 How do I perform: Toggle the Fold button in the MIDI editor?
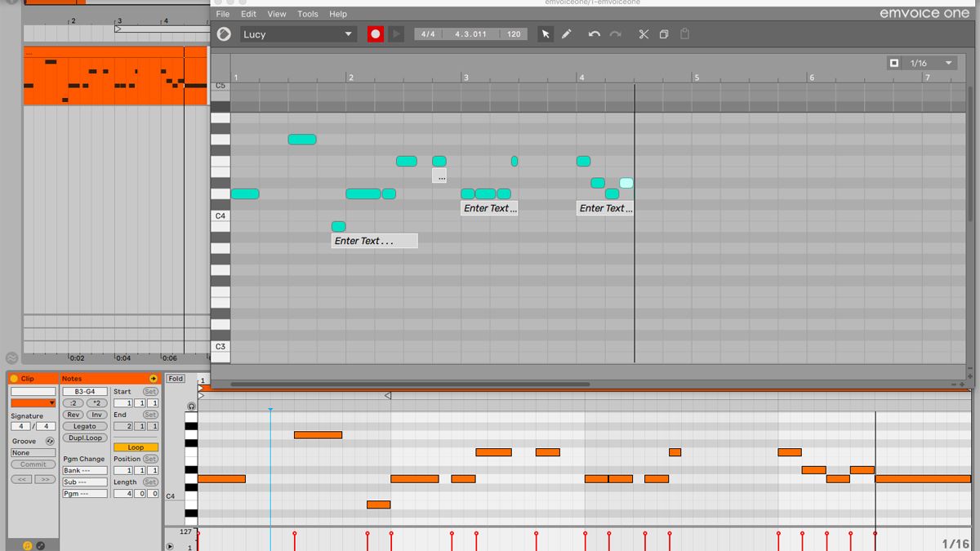click(x=175, y=378)
